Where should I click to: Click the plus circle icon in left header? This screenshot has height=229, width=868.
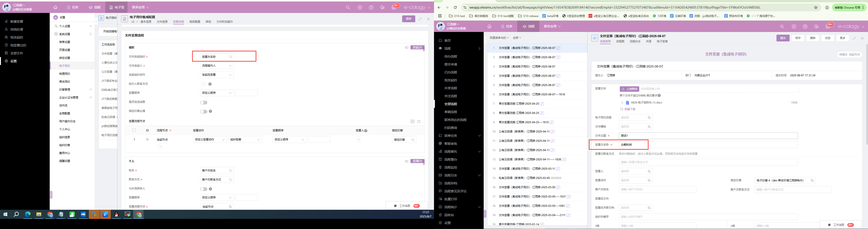360,7
